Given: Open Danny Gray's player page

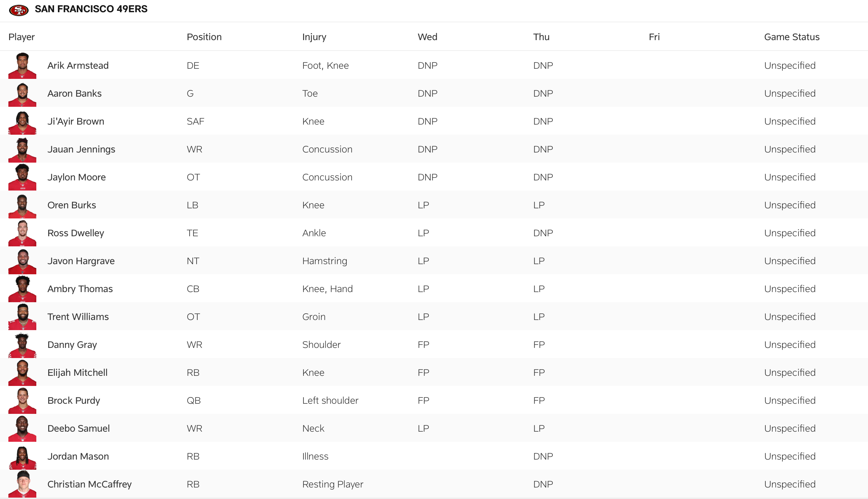Looking at the screenshot, I should point(72,345).
